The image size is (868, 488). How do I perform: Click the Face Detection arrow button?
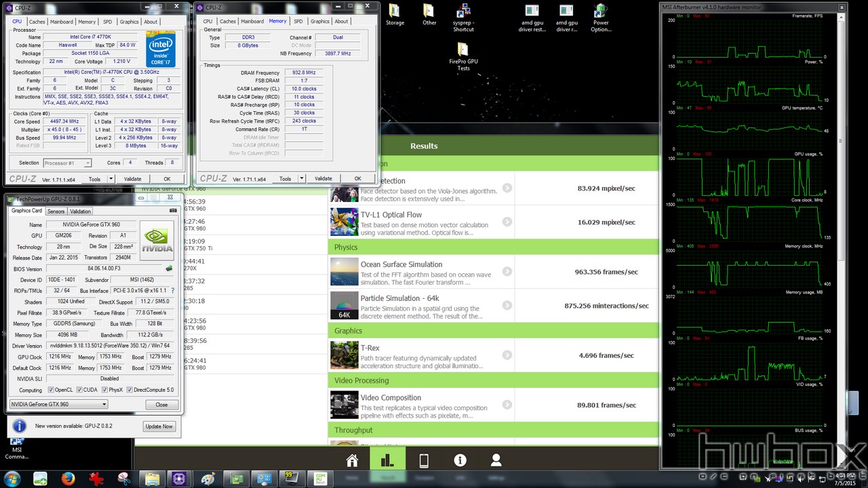click(x=507, y=188)
